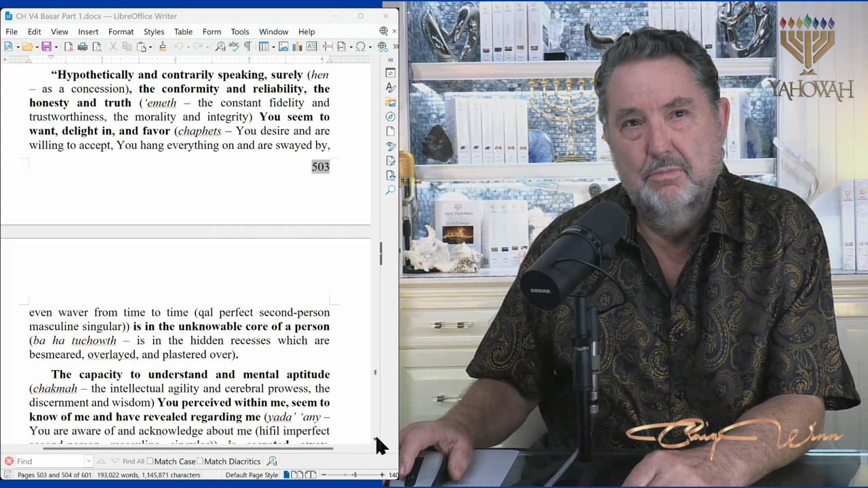Viewport: 868px width, 488px height.
Task: Enable the Match Diacritics checkbox
Action: [x=200, y=462]
